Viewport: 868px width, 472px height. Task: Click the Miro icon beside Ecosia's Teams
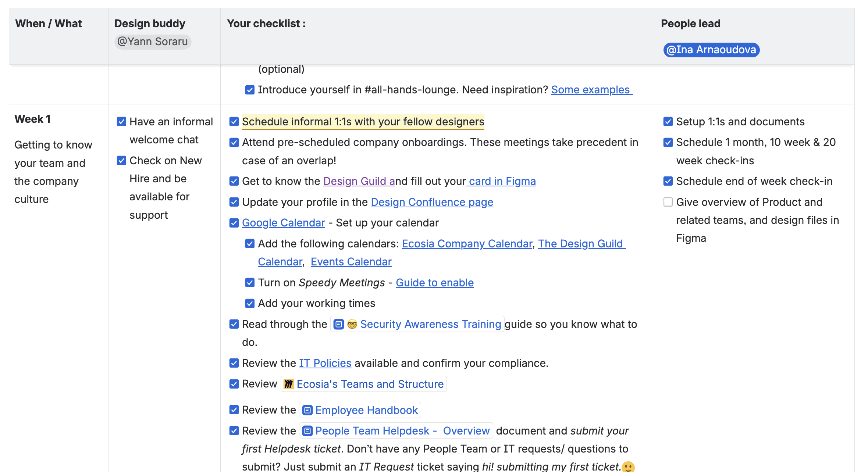pyautogui.click(x=289, y=384)
